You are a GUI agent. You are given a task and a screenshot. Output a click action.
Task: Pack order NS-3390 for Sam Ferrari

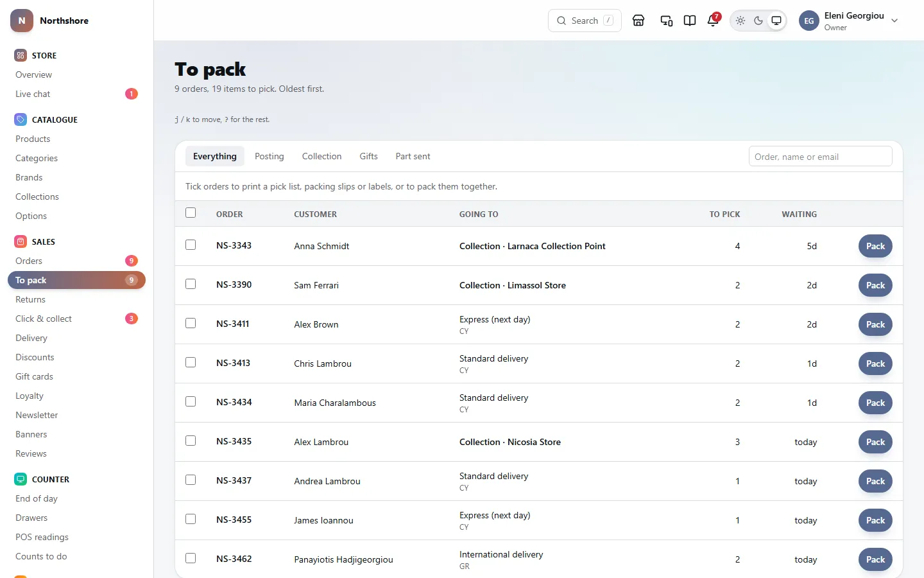875,285
